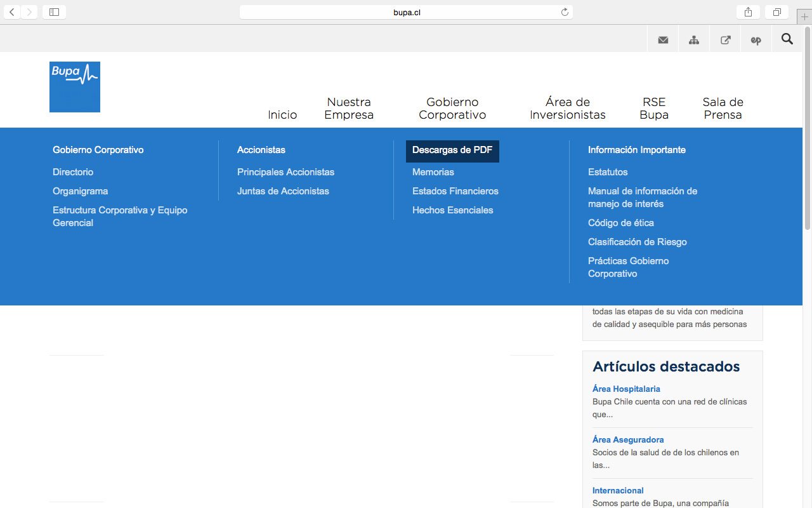The height and width of the screenshot is (508, 812).
Task: Open the Código de ética link
Action: pyautogui.click(x=621, y=223)
